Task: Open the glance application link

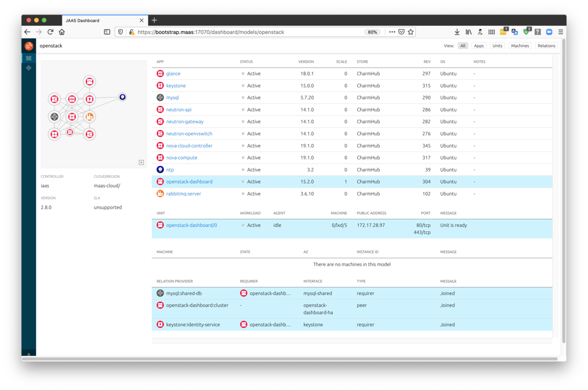Action: click(x=173, y=73)
